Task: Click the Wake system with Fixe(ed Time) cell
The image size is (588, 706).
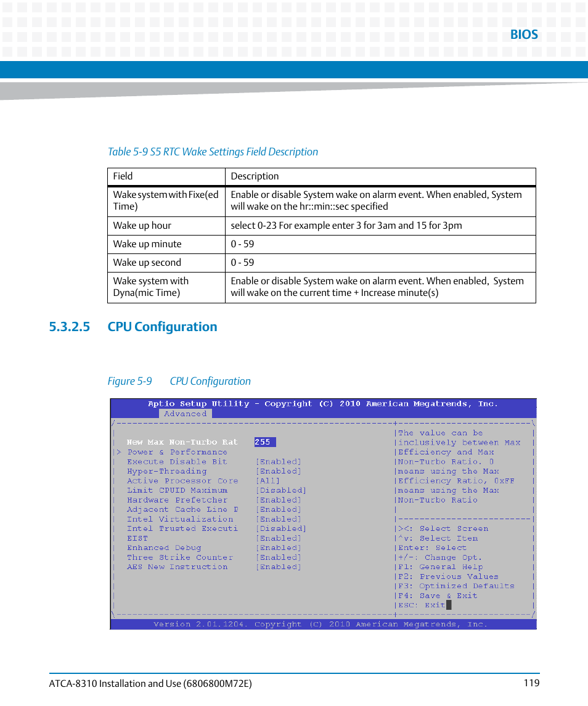Action: click(x=166, y=200)
